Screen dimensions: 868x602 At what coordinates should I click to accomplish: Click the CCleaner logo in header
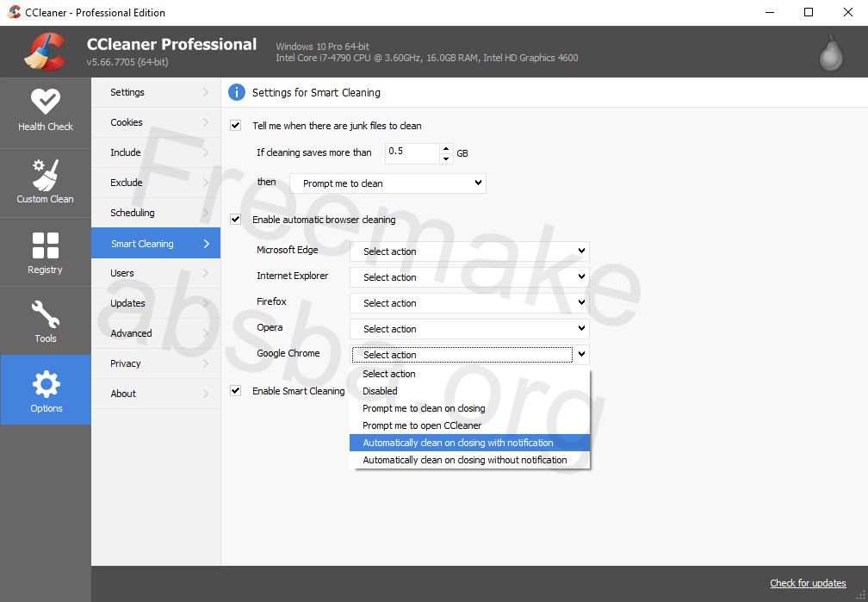click(x=45, y=52)
